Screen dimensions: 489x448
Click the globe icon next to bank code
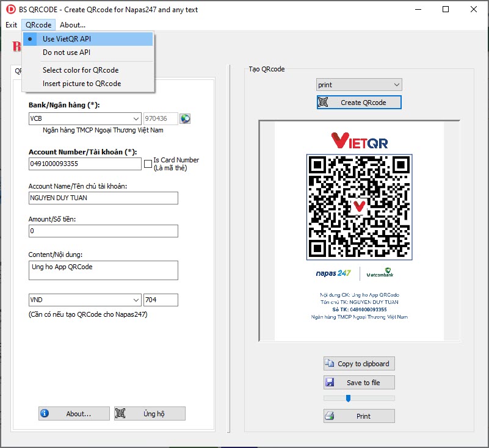point(185,118)
